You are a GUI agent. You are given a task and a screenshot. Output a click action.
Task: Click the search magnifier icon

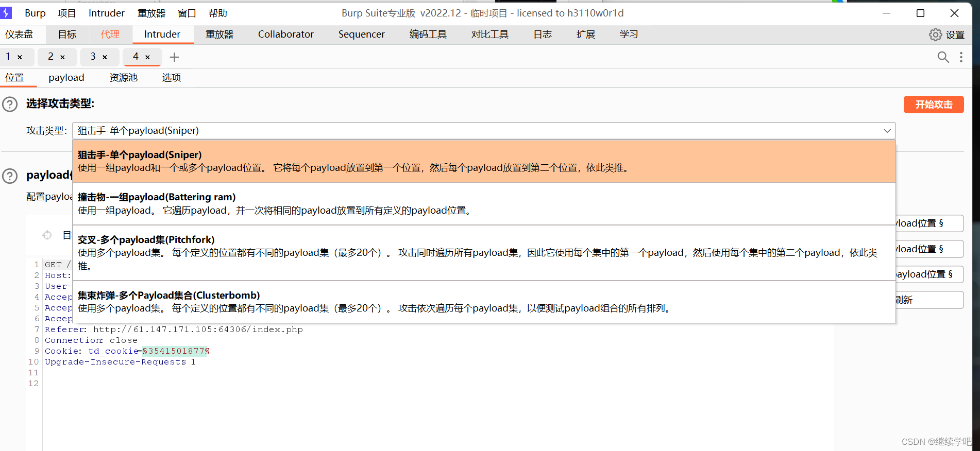[943, 57]
